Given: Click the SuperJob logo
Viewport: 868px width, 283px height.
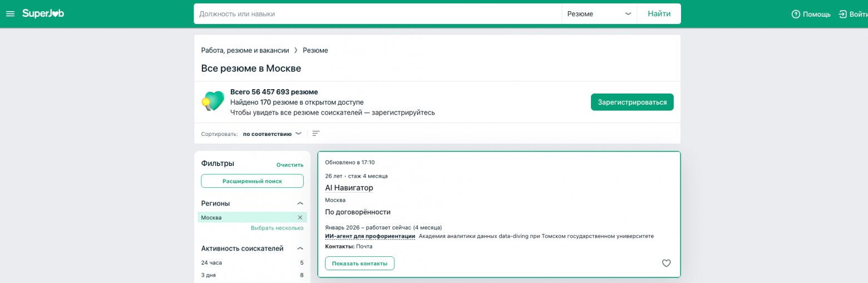Looking at the screenshot, I should pyautogui.click(x=43, y=13).
